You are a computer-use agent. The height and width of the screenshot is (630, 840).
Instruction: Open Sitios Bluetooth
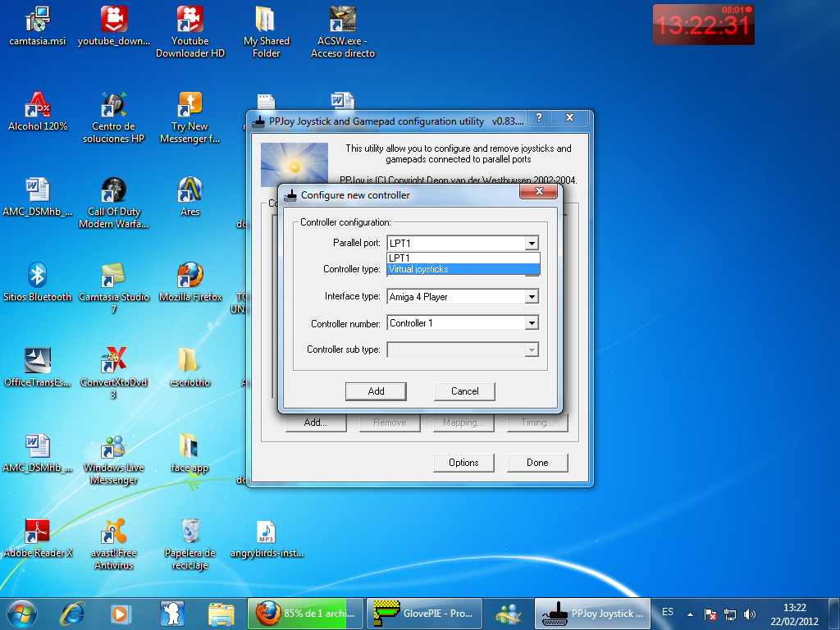[36, 275]
